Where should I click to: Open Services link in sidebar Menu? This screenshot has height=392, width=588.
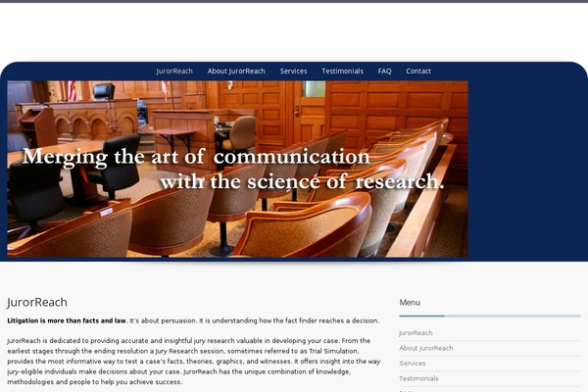[x=413, y=364]
